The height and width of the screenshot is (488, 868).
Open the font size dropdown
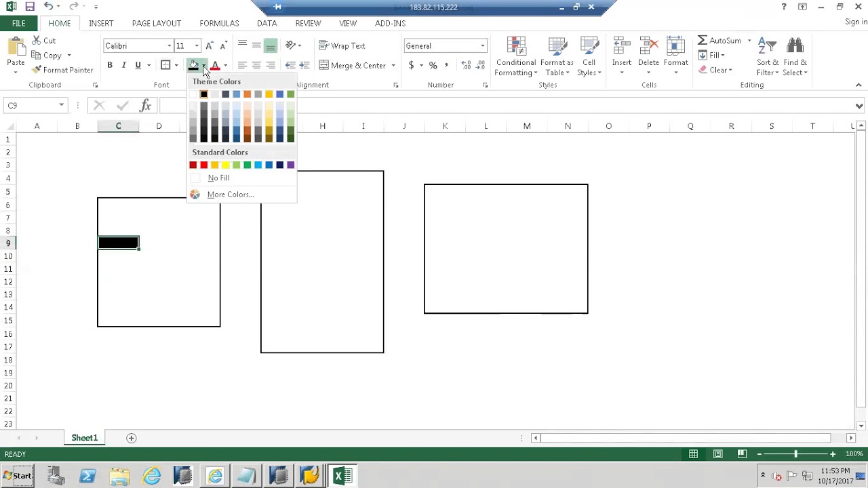click(197, 46)
